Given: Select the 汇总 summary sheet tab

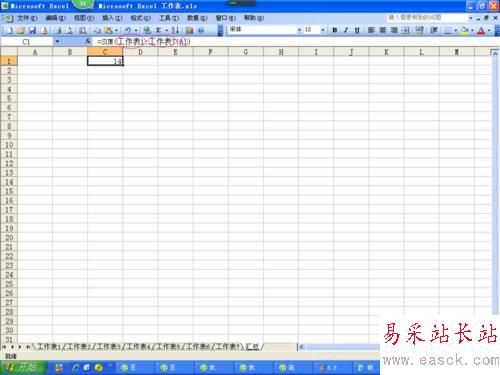Looking at the screenshot, I should coord(252,347).
